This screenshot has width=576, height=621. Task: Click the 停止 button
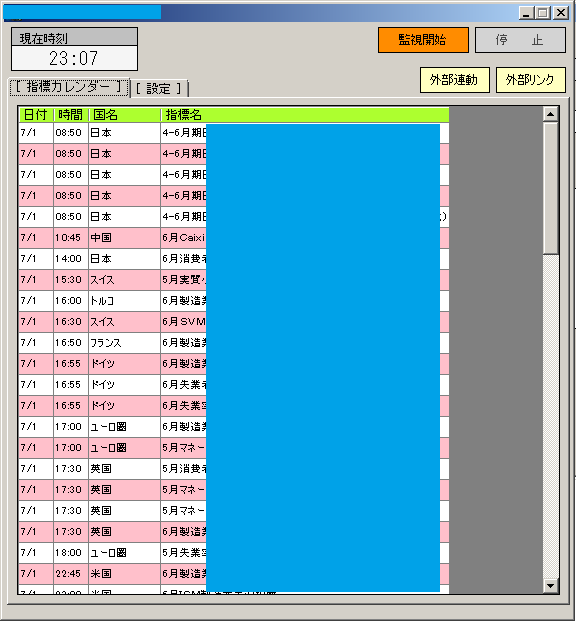520,40
